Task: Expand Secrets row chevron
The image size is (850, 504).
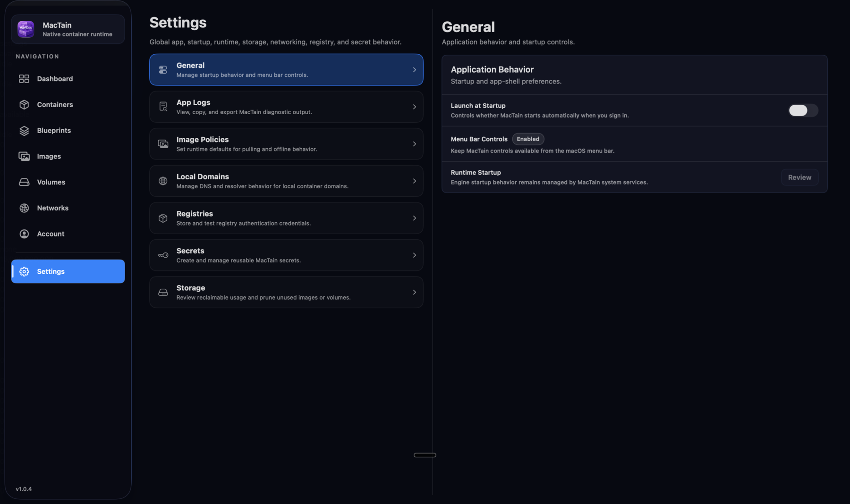Action: click(x=414, y=255)
